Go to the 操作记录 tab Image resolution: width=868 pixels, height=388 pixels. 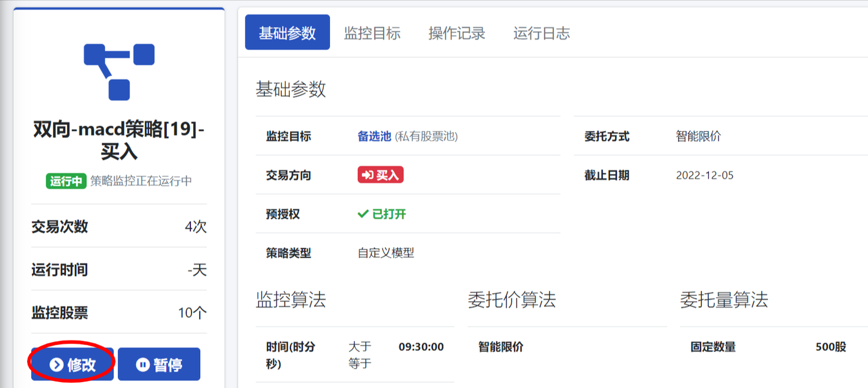point(457,33)
